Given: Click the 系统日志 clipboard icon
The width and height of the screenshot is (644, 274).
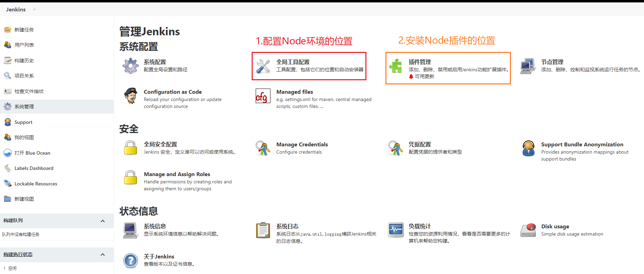Looking at the screenshot, I should pyautogui.click(x=263, y=230).
